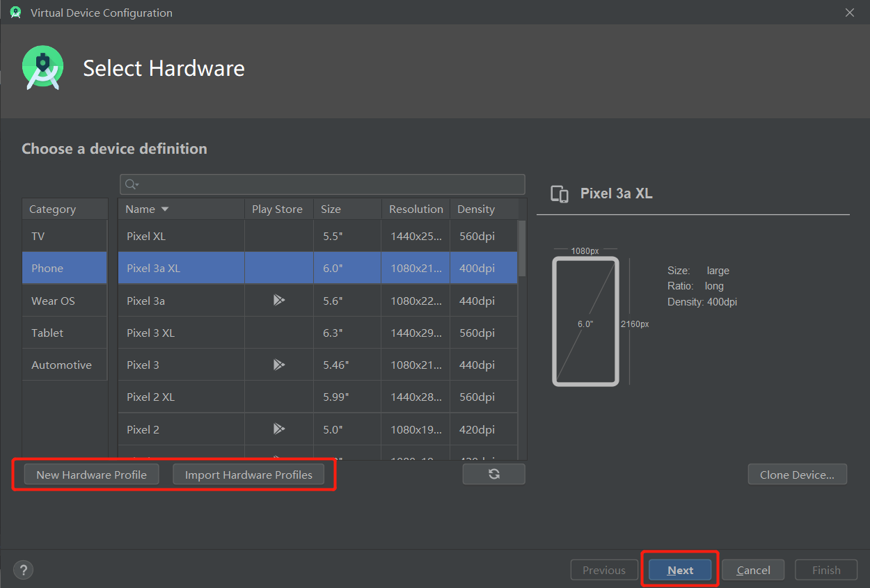Close the Virtual Device Configuration window
Image resolution: width=870 pixels, height=588 pixels.
[849, 13]
